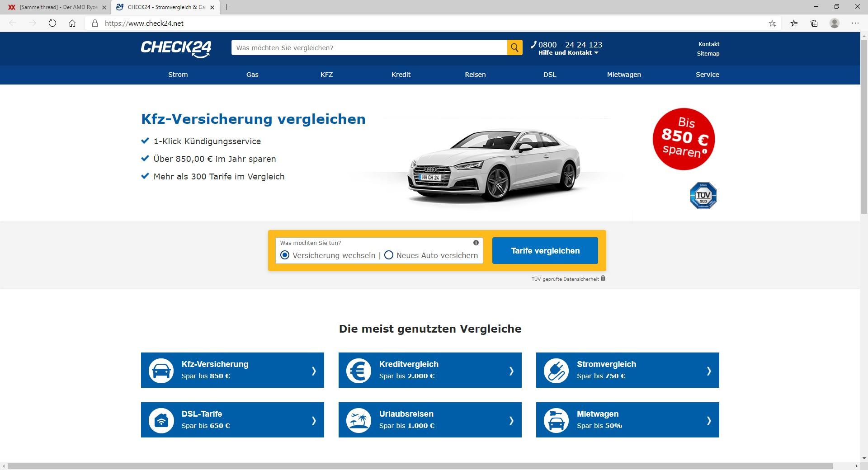Click chevron on DSL-Tarife card
Screen dimensions: 868x470
pos(314,421)
